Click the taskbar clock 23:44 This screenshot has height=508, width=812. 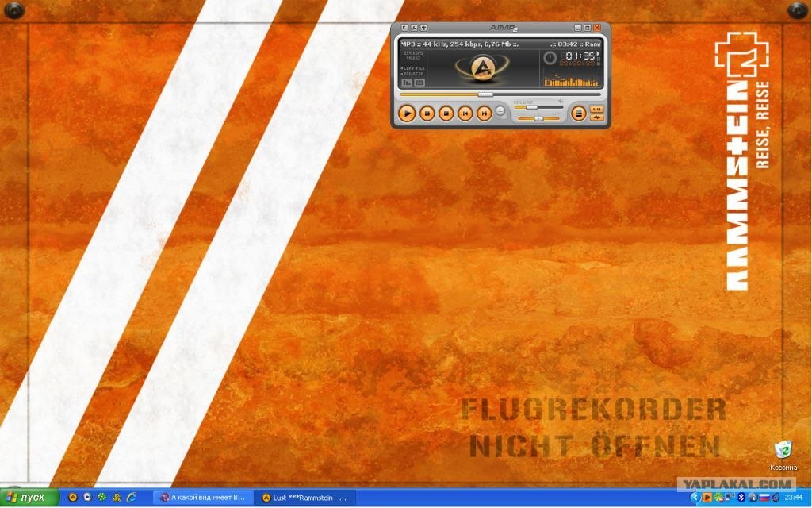793,498
